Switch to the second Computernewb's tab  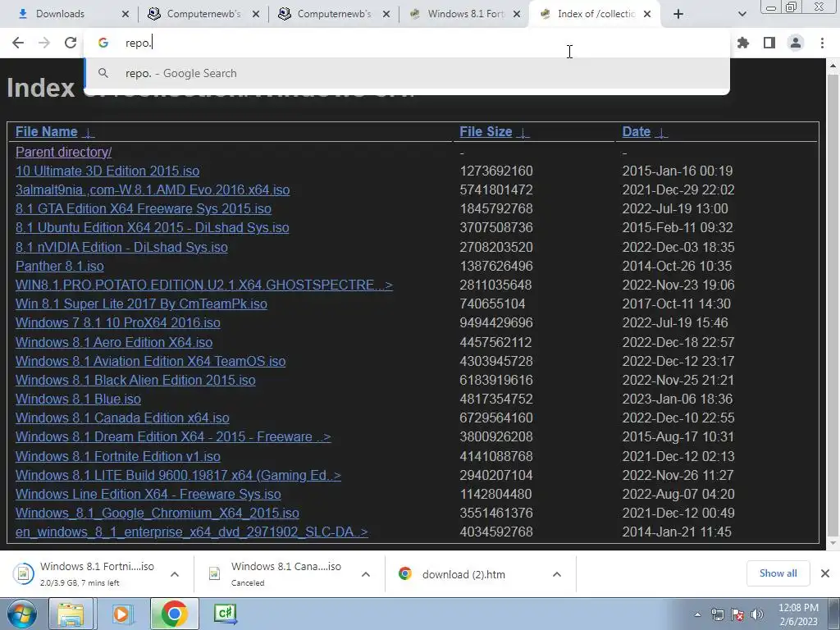click(334, 14)
